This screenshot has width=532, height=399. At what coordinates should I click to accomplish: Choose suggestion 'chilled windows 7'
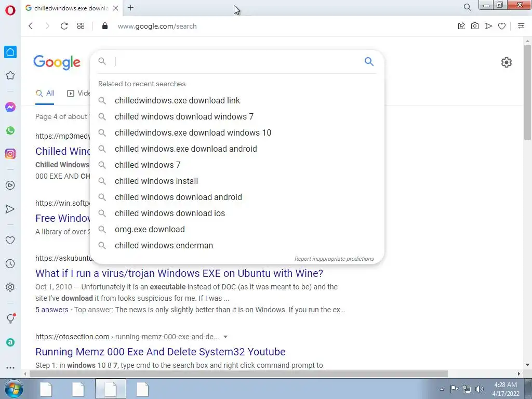pyautogui.click(x=237, y=165)
